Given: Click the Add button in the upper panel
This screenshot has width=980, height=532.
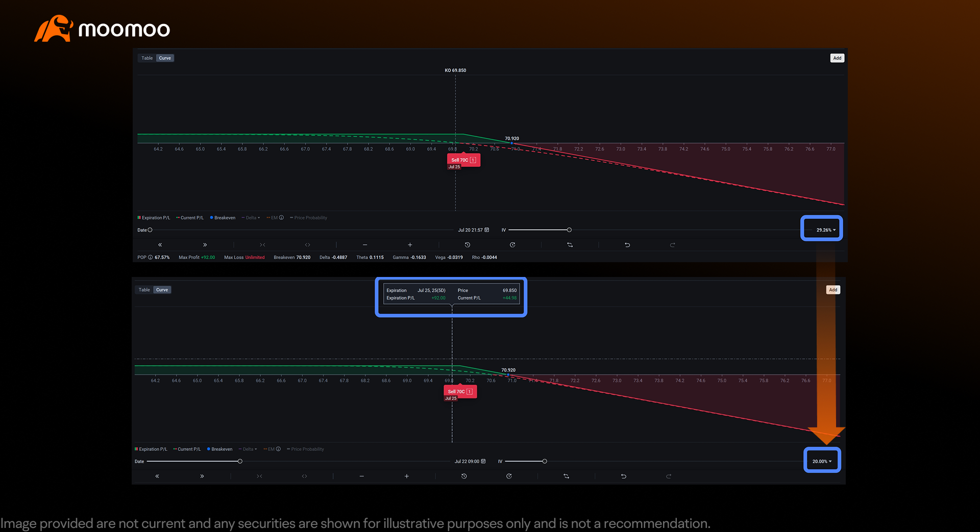Looking at the screenshot, I should point(837,58).
